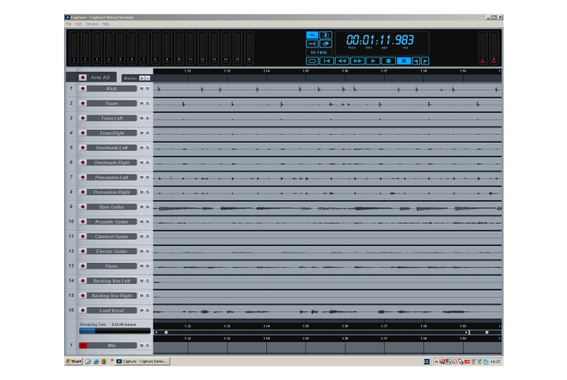Select the Eraser tool
Image resolution: width=567 pixels, height=380 pixels.
pyautogui.click(x=326, y=44)
